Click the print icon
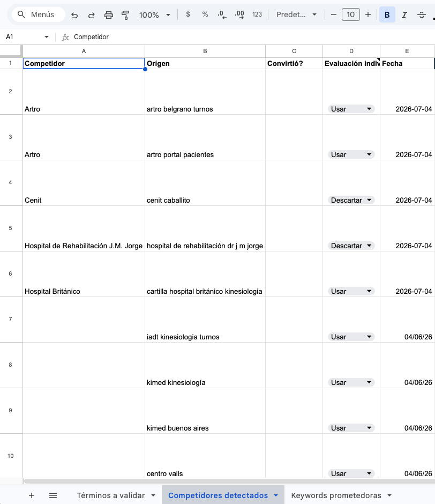Image resolution: width=435 pixels, height=504 pixels. [x=109, y=15]
